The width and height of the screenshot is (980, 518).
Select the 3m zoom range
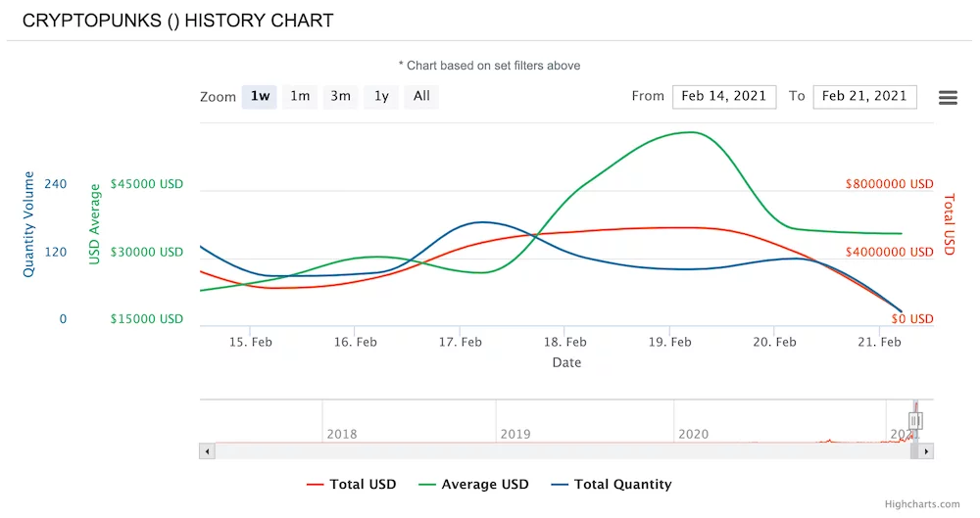[341, 96]
